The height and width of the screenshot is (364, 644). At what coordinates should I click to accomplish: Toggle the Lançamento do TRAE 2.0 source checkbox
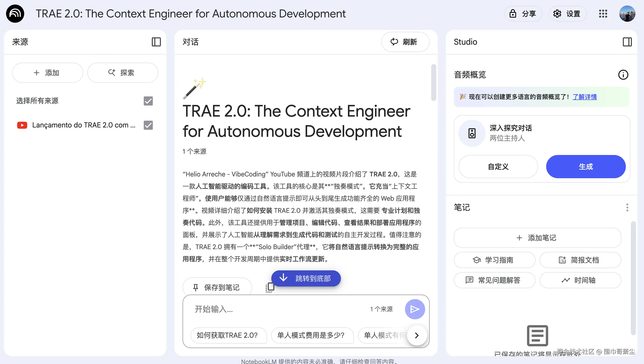[x=148, y=125]
